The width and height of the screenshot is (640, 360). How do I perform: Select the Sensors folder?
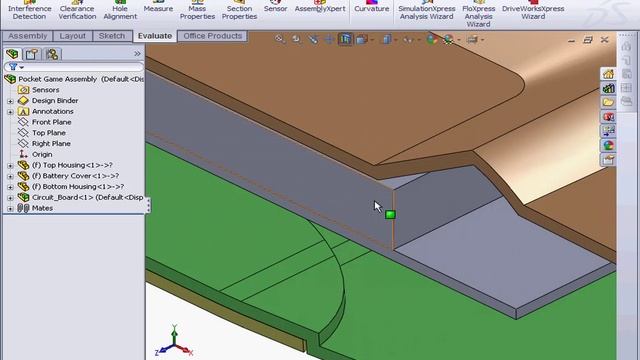(46, 90)
